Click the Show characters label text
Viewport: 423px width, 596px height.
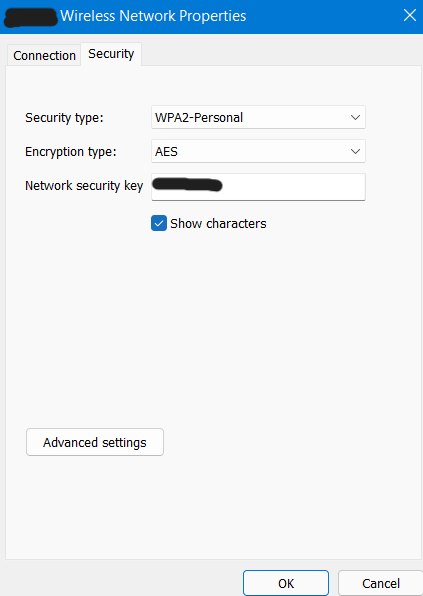[218, 224]
